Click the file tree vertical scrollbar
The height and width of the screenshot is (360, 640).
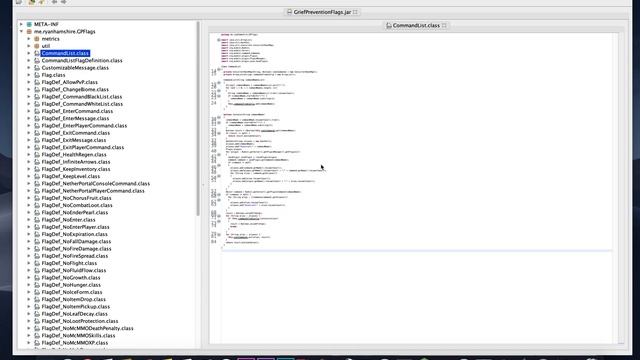[x=198, y=118]
